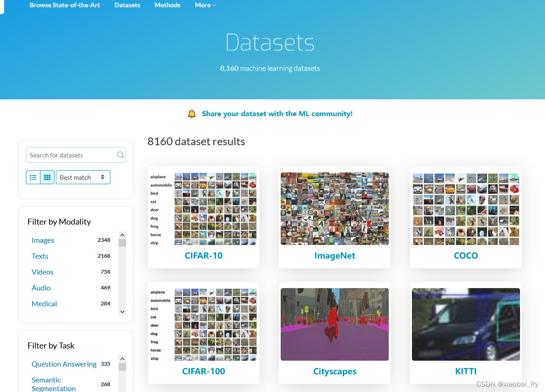545x392 pixels.
Task: Click the CIFAR-100 title link
Action: click(203, 371)
